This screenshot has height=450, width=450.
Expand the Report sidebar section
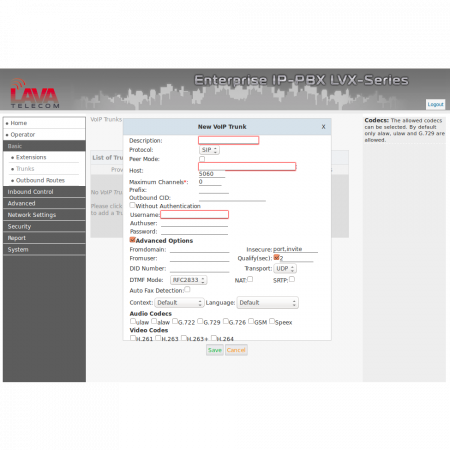[x=44, y=238]
